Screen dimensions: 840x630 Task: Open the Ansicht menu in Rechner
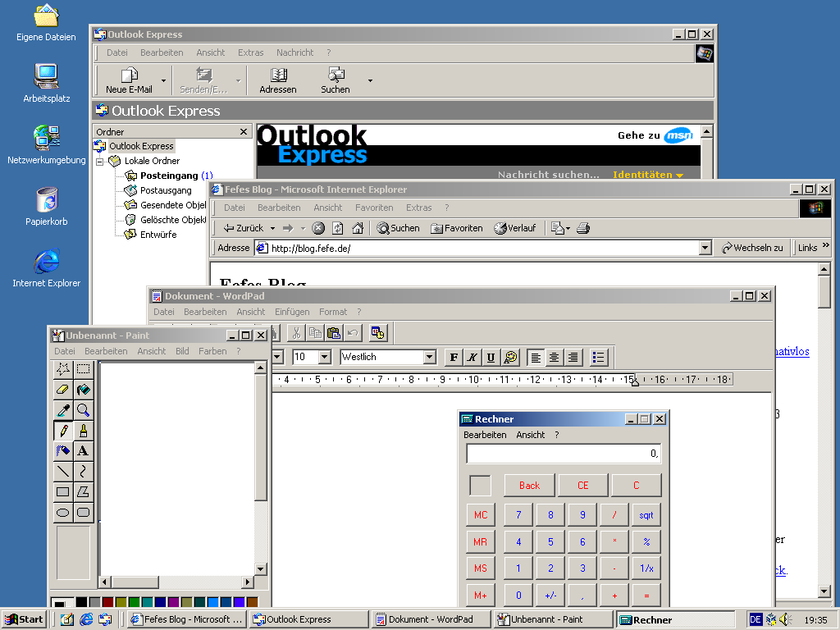coord(531,435)
